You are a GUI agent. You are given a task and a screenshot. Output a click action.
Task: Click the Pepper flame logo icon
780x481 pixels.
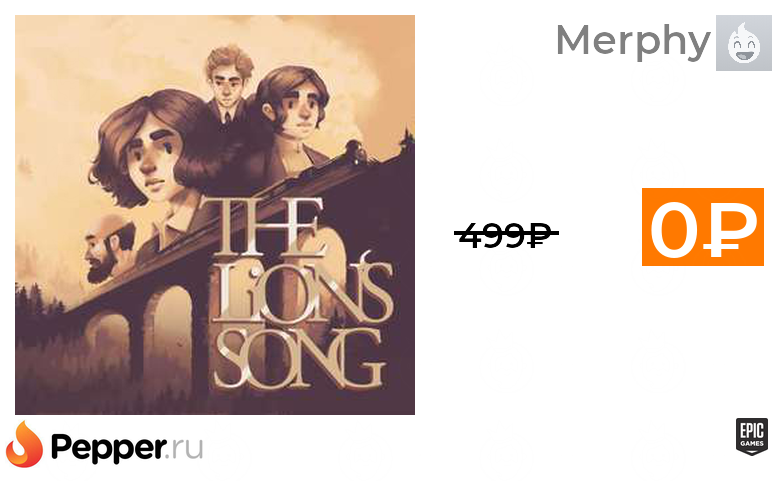(24, 444)
